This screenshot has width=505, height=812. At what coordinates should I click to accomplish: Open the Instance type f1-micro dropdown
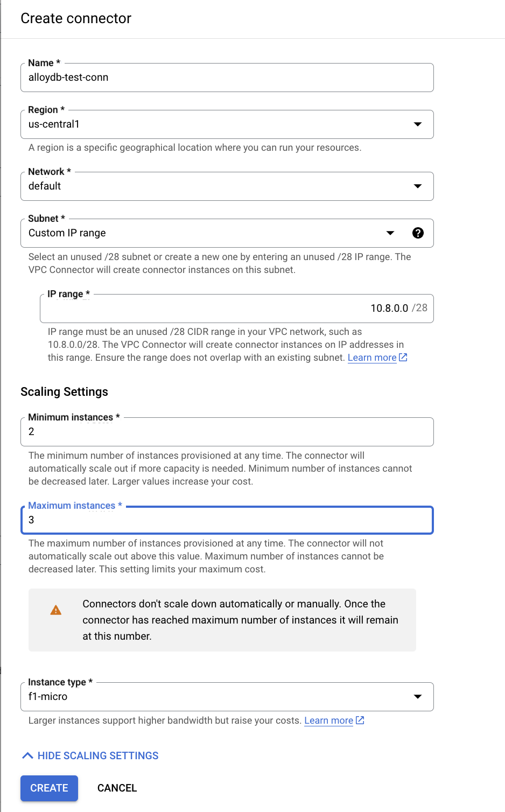click(417, 697)
